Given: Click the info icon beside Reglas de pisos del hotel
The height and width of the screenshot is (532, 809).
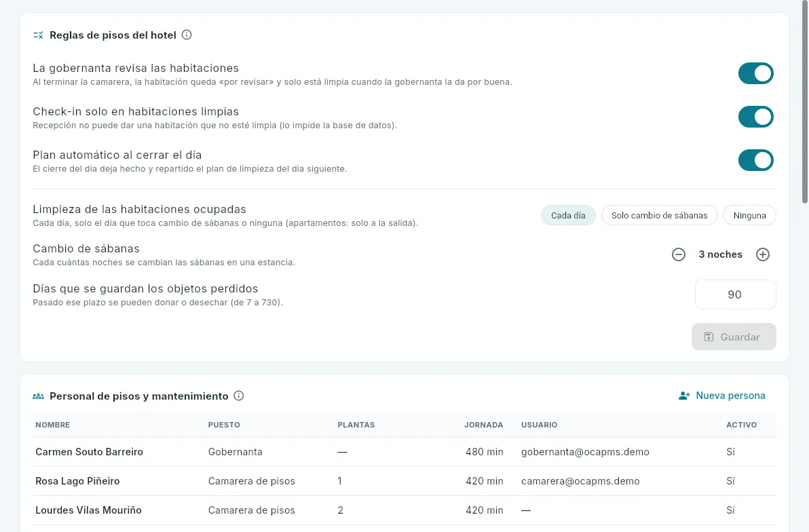Looking at the screenshot, I should 187,35.
